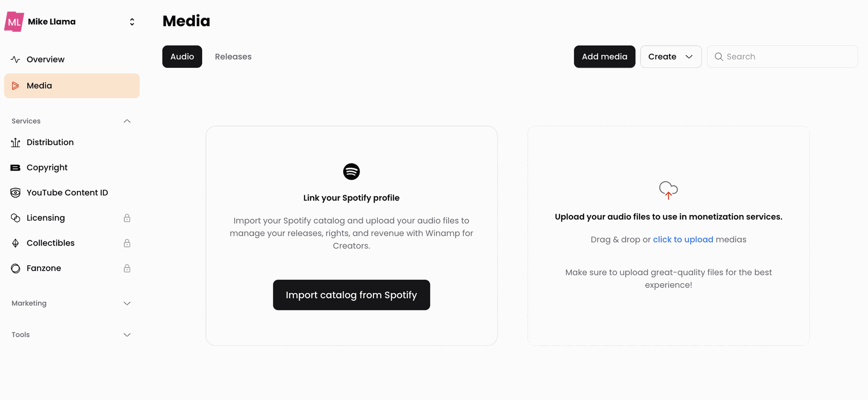This screenshot has width=868, height=400.
Task: Click the Overview pulse icon
Action: [x=15, y=59]
